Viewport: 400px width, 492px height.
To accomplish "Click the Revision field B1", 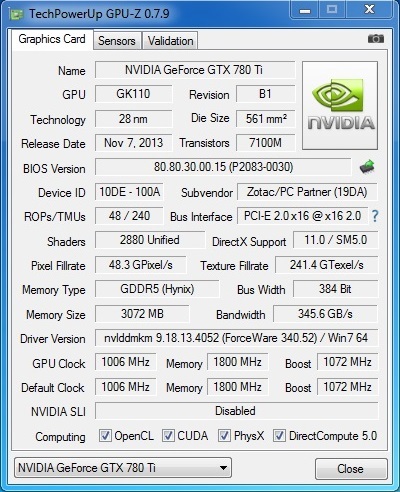I will pyautogui.click(x=266, y=94).
